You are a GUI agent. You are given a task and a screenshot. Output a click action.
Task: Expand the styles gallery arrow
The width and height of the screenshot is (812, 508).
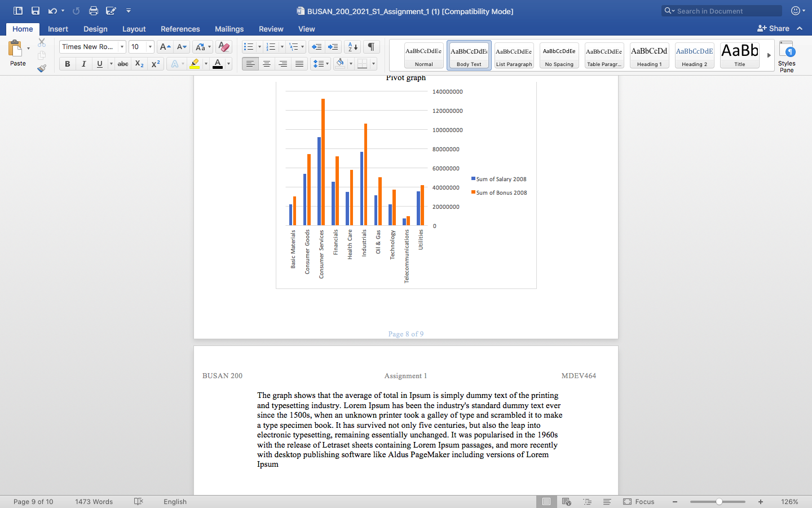769,55
